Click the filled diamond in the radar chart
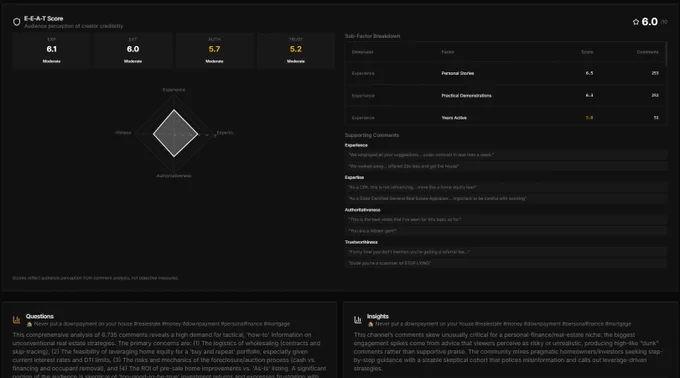680x378 pixels. 175,133
